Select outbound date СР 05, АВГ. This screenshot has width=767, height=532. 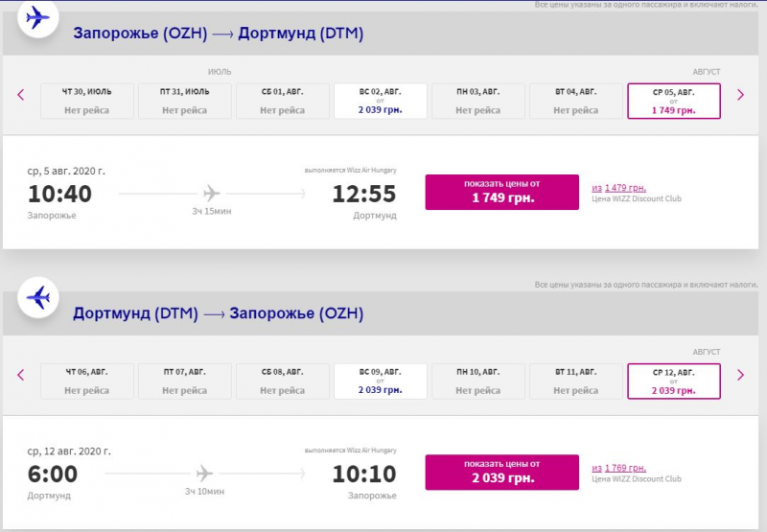(x=674, y=101)
